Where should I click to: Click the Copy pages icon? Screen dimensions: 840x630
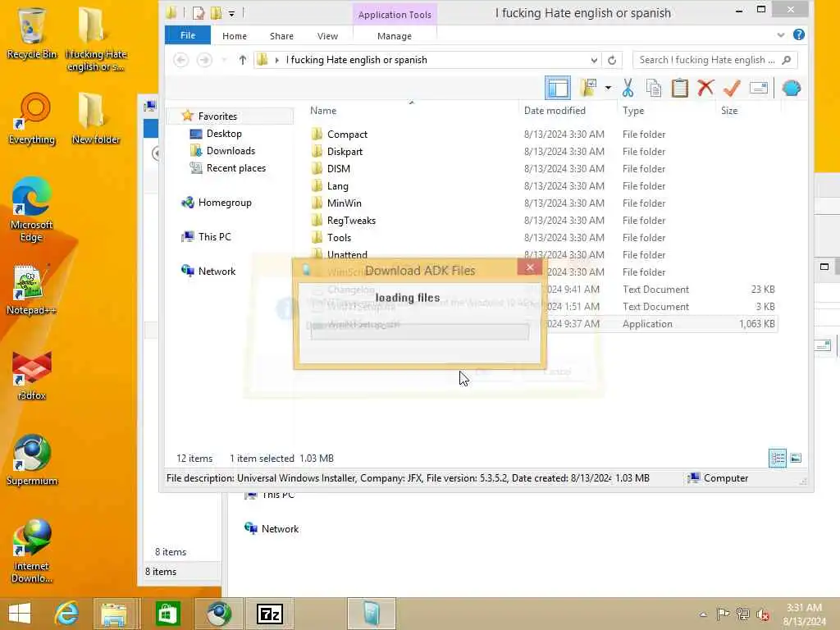point(654,88)
